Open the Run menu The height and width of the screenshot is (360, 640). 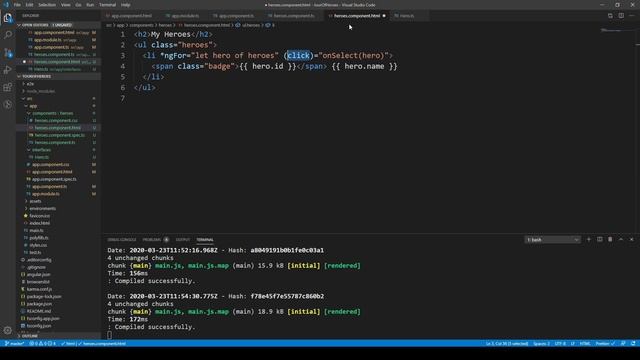pos(90,5)
